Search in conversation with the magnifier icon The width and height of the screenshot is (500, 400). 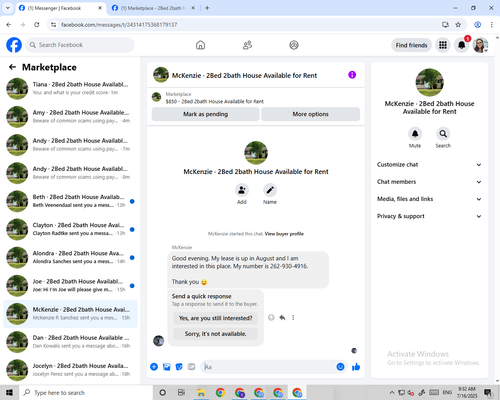pos(443,134)
